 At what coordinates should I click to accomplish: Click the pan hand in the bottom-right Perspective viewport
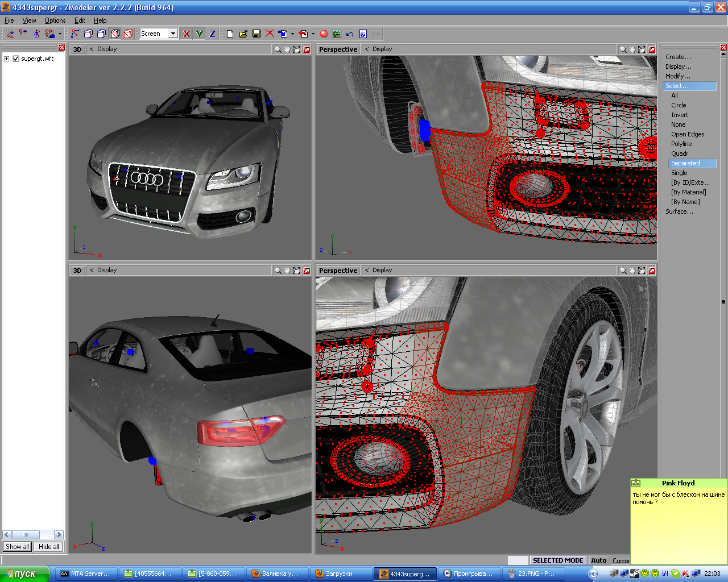[x=632, y=271]
